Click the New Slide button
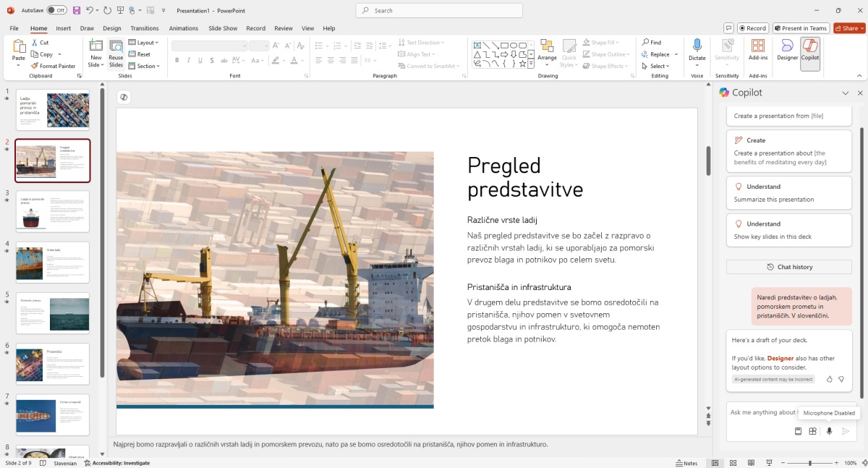Viewport: 868px width, 468px height. point(95,54)
